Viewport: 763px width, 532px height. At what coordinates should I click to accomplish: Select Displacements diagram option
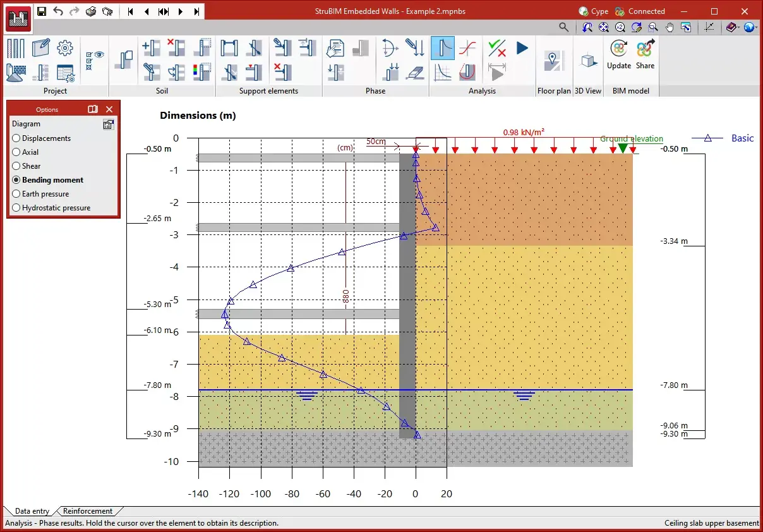42,138
